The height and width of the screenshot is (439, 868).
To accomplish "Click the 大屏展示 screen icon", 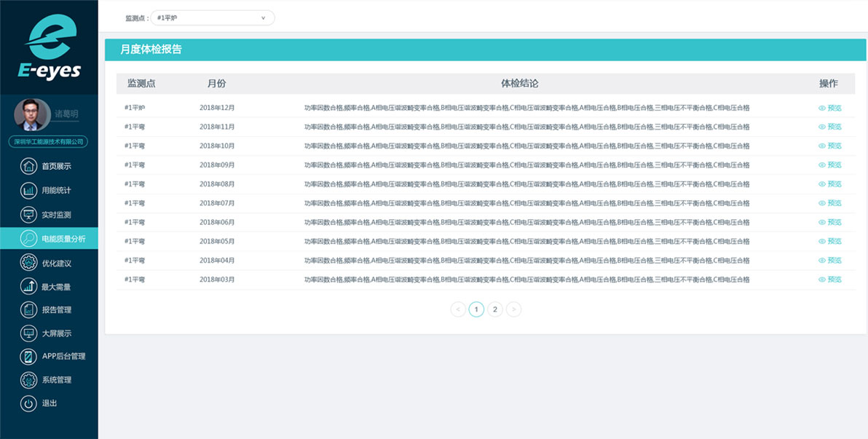I will tap(28, 333).
